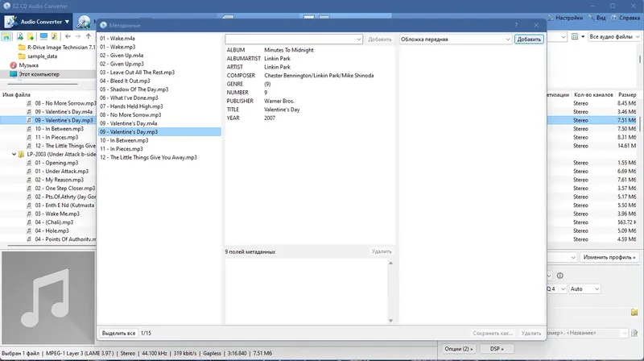Click the grid view mode icon

575,37
